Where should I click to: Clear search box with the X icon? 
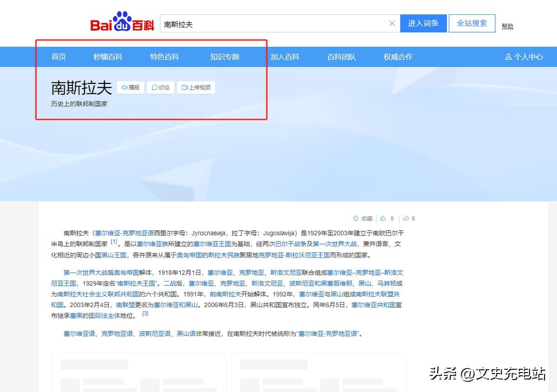click(392, 24)
